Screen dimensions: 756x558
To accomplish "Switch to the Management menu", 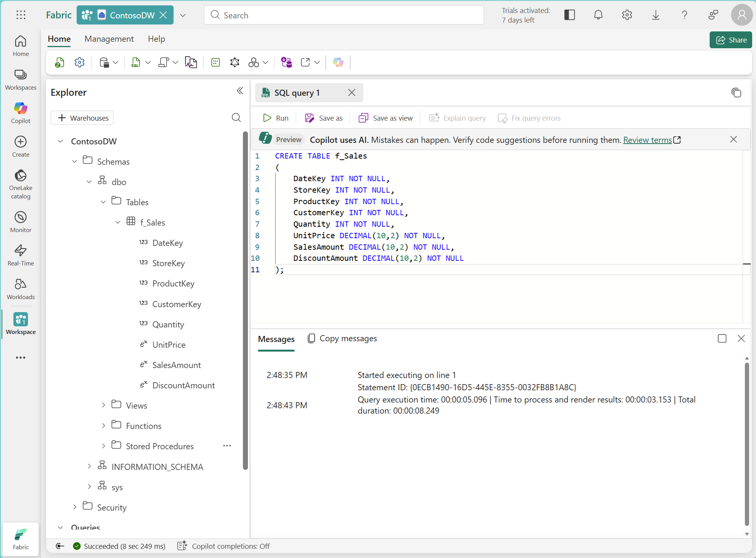I will pyautogui.click(x=109, y=39).
